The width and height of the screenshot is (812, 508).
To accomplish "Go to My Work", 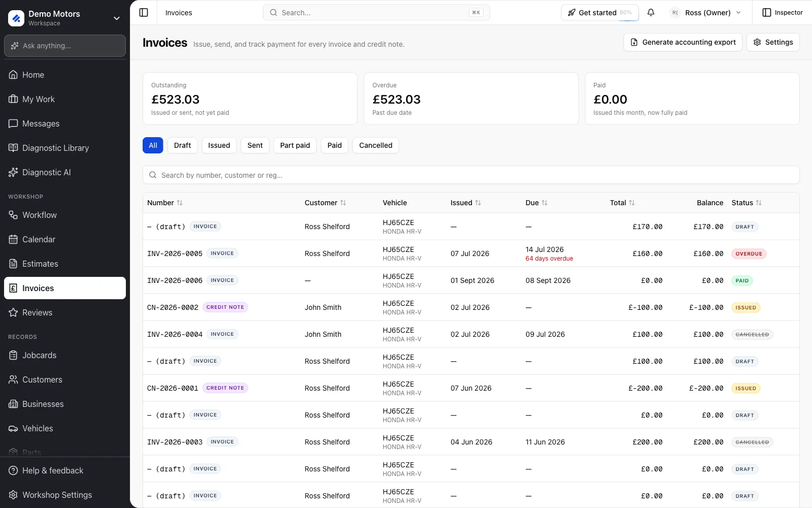I will (x=65, y=99).
